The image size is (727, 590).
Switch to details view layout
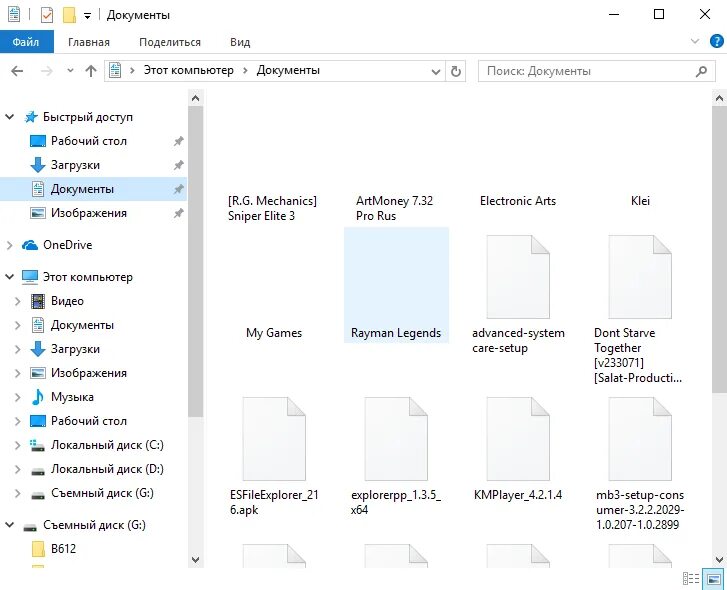point(691,578)
